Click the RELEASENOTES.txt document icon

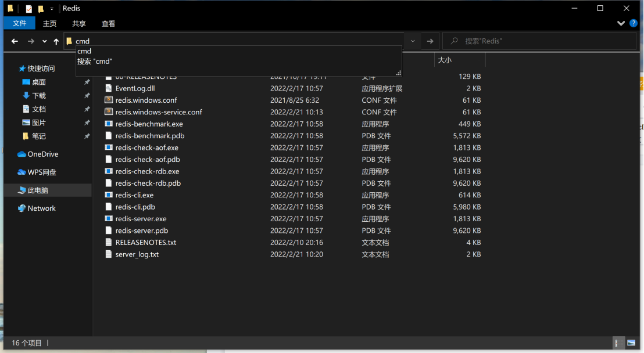[x=109, y=243]
